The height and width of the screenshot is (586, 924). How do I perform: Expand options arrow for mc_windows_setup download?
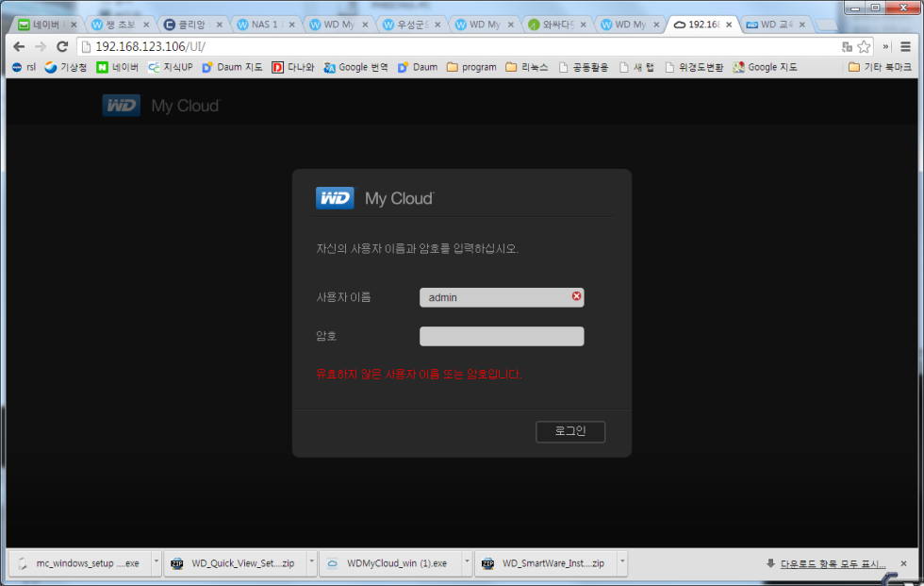156,563
